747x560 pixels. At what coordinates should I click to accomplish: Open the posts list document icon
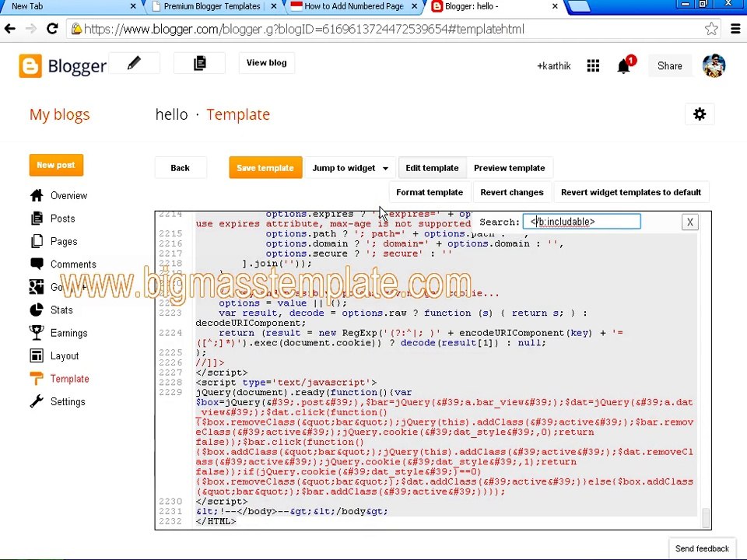pos(200,63)
